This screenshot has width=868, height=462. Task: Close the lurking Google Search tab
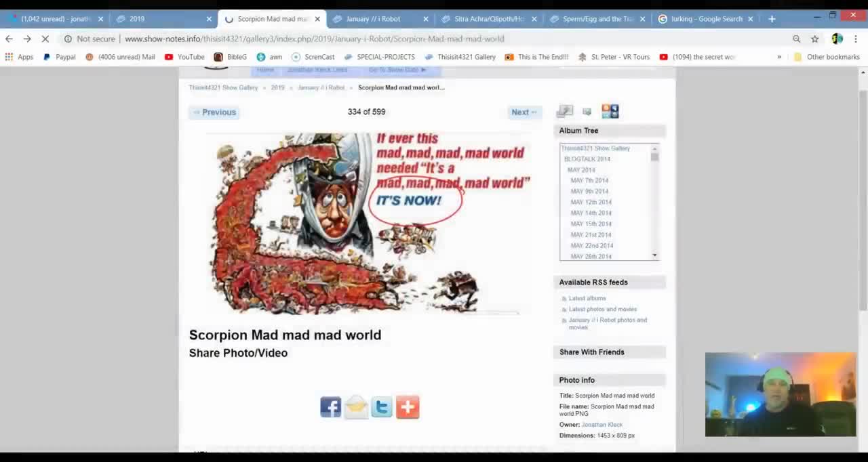750,19
